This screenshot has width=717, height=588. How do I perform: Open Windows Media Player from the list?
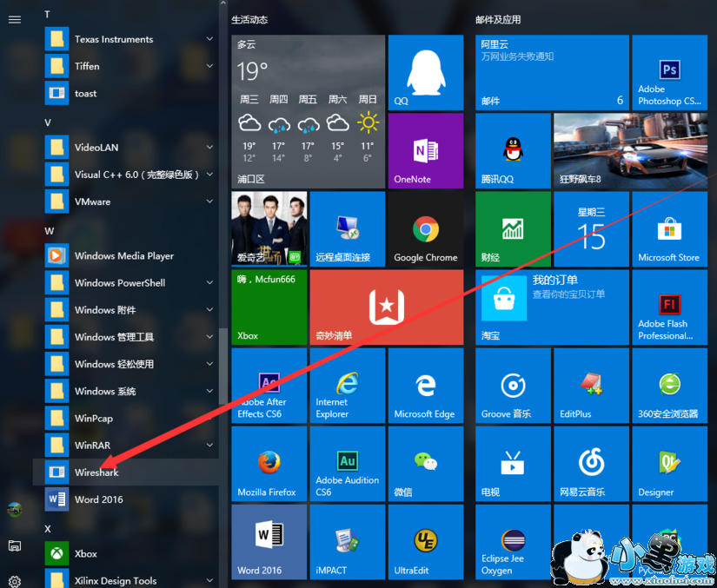click(123, 256)
